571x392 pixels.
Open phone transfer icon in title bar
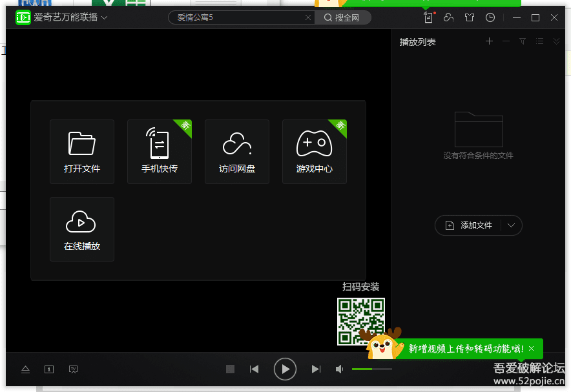pyautogui.click(x=429, y=17)
